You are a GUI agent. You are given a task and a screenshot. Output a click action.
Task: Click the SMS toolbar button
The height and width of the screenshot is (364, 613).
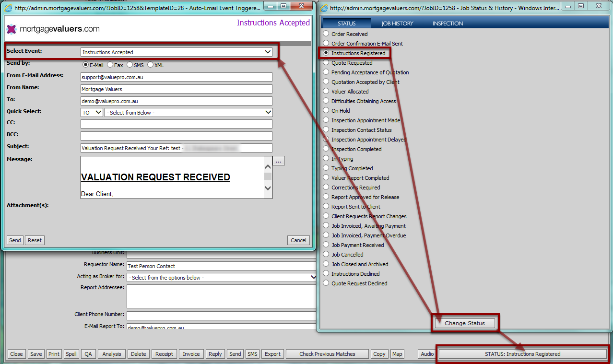[252, 354]
